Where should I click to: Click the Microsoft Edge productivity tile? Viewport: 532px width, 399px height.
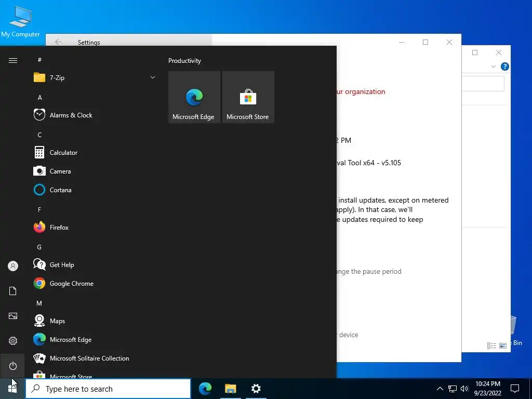[x=194, y=97]
